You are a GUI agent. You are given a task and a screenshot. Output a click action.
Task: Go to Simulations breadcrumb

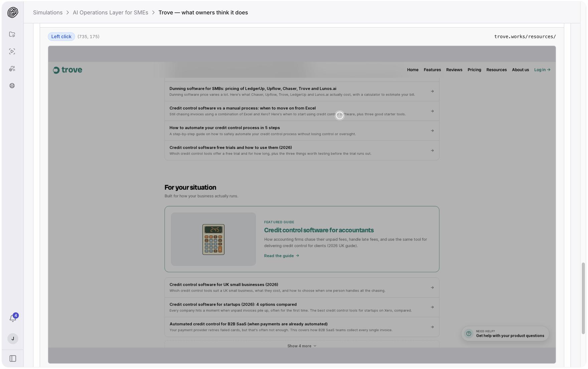pyautogui.click(x=48, y=12)
